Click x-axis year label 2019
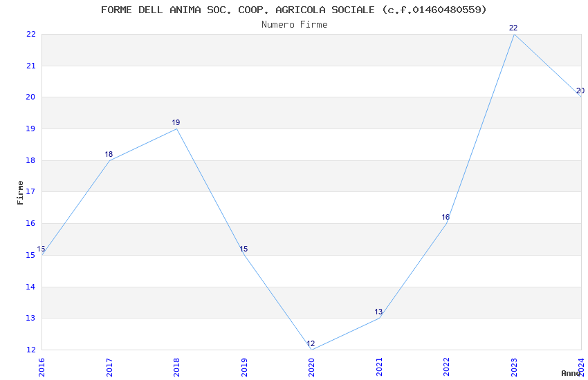This screenshot has height=380, width=588. tap(244, 367)
